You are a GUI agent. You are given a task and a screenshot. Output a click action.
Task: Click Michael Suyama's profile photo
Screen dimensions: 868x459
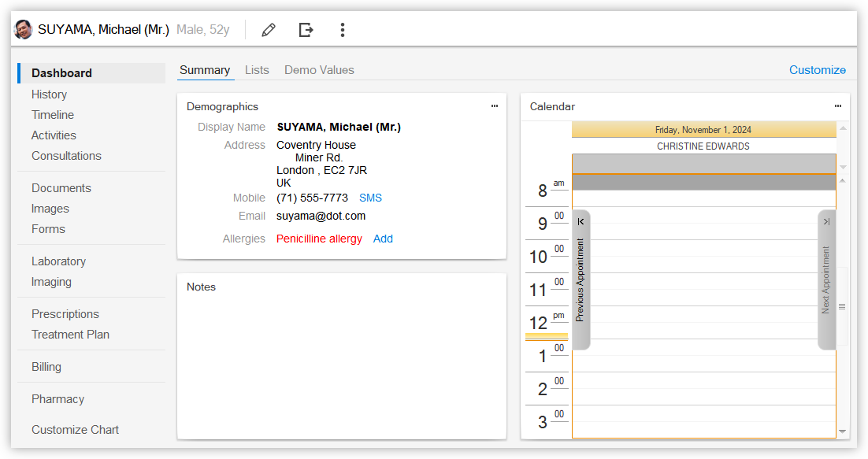coord(23,29)
